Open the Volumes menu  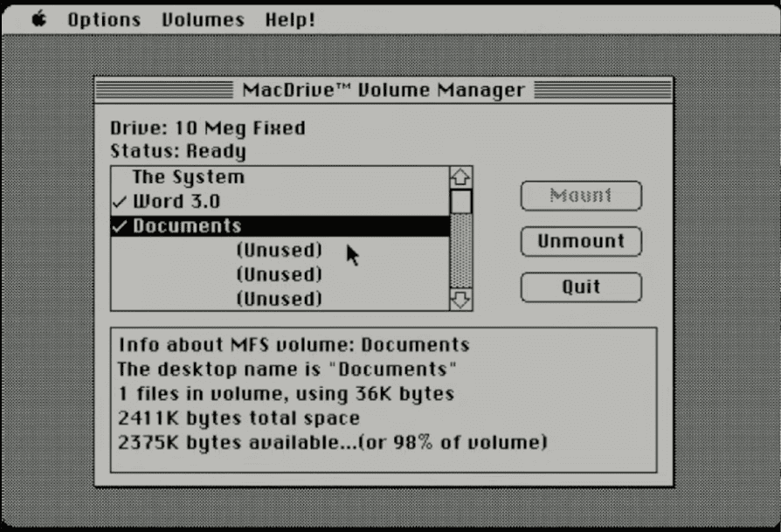(203, 20)
